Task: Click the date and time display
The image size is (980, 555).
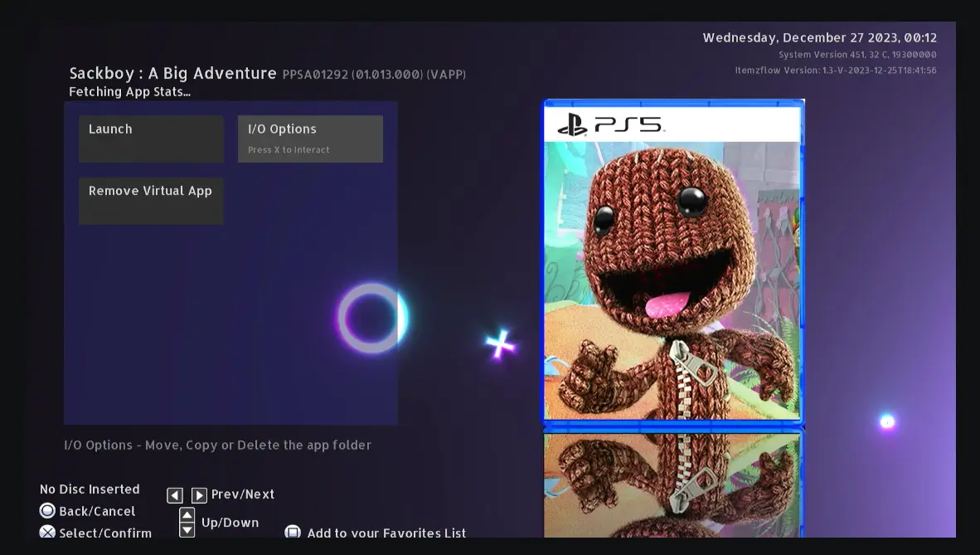Action: pos(819,37)
